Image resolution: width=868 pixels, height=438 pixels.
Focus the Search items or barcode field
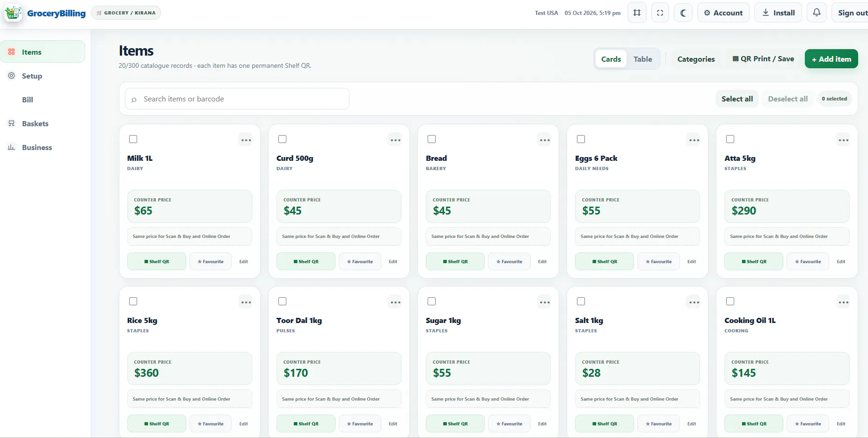click(237, 99)
